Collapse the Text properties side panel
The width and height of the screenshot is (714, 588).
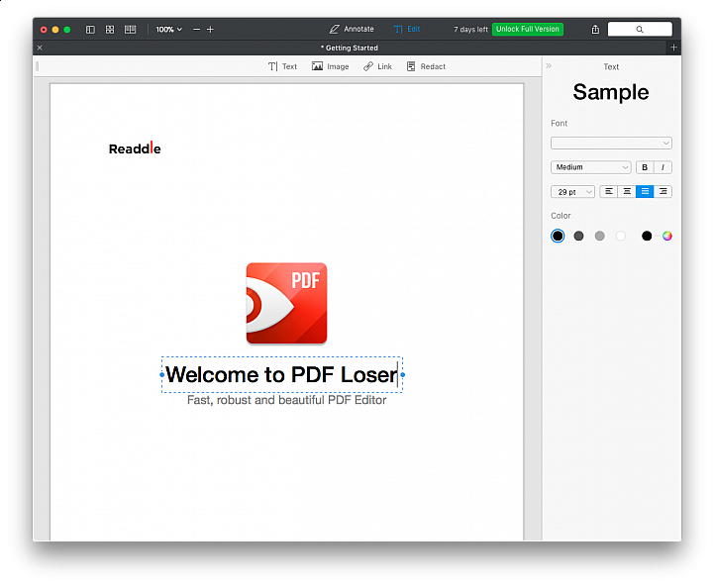pyautogui.click(x=549, y=66)
